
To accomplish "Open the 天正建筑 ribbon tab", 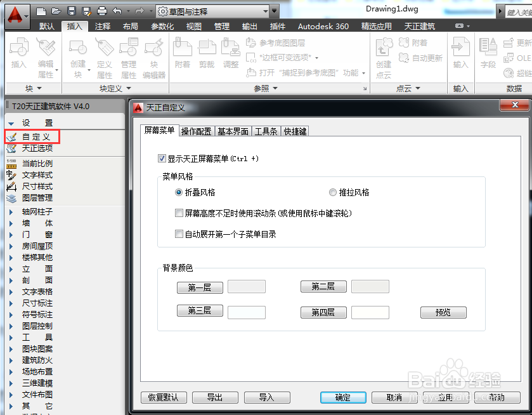I will [x=419, y=26].
